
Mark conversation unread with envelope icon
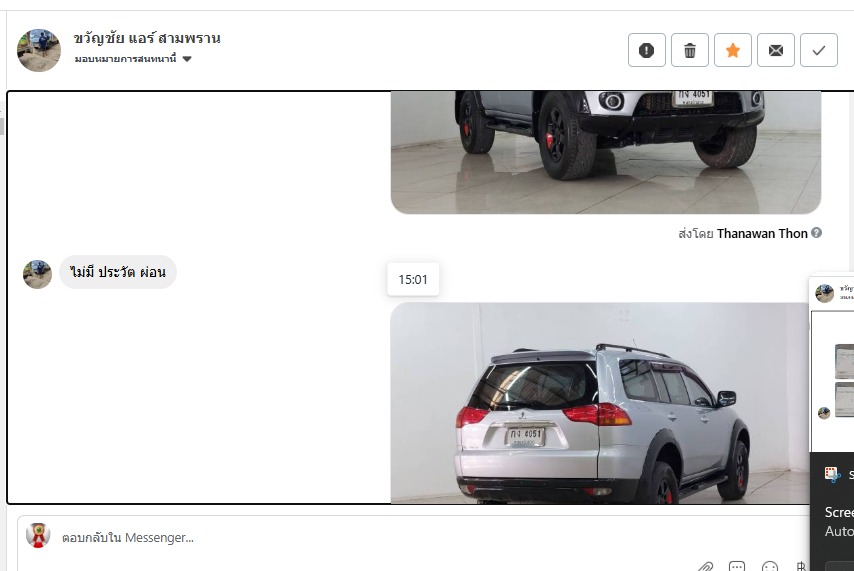click(776, 50)
